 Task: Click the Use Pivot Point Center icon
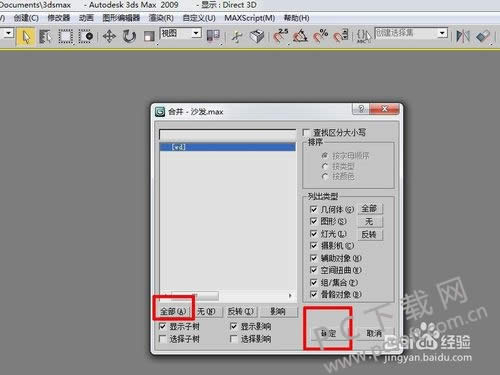213,36
